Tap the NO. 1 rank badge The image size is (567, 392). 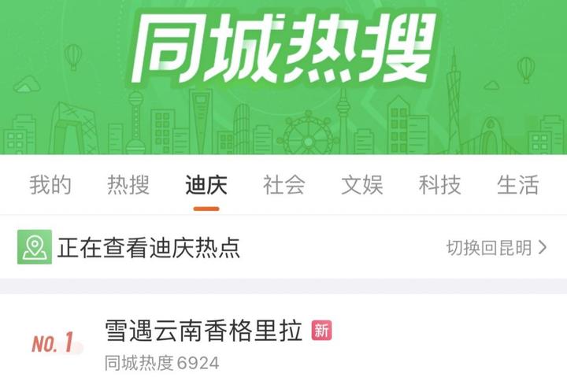54,342
